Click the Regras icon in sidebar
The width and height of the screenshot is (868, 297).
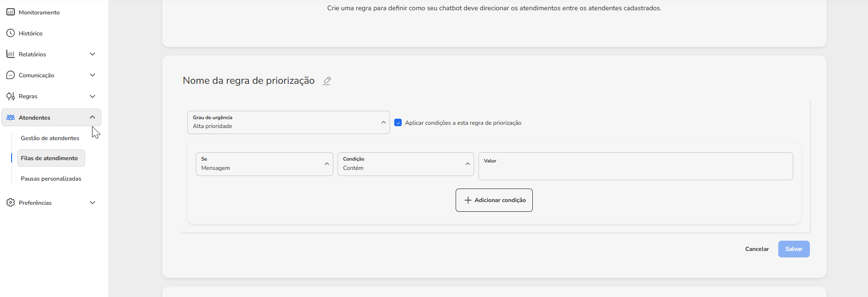click(x=10, y=96)
